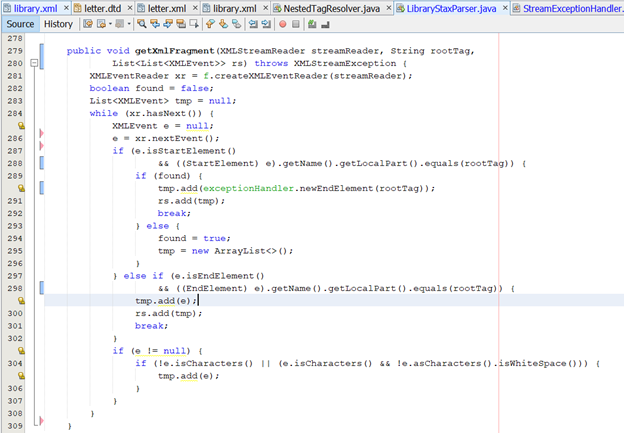Close the letter.dtd tab
624x433 pixels.
click(x=130, y=8)
